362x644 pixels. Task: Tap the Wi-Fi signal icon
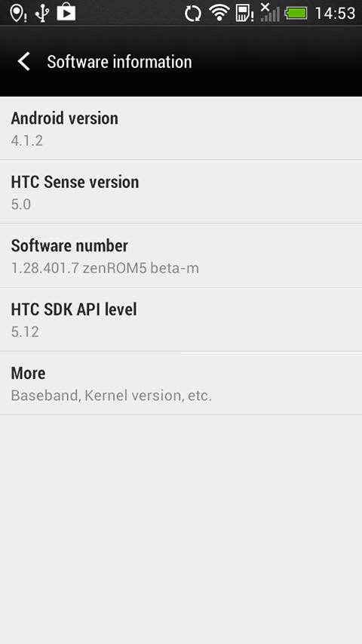point(219,13)
